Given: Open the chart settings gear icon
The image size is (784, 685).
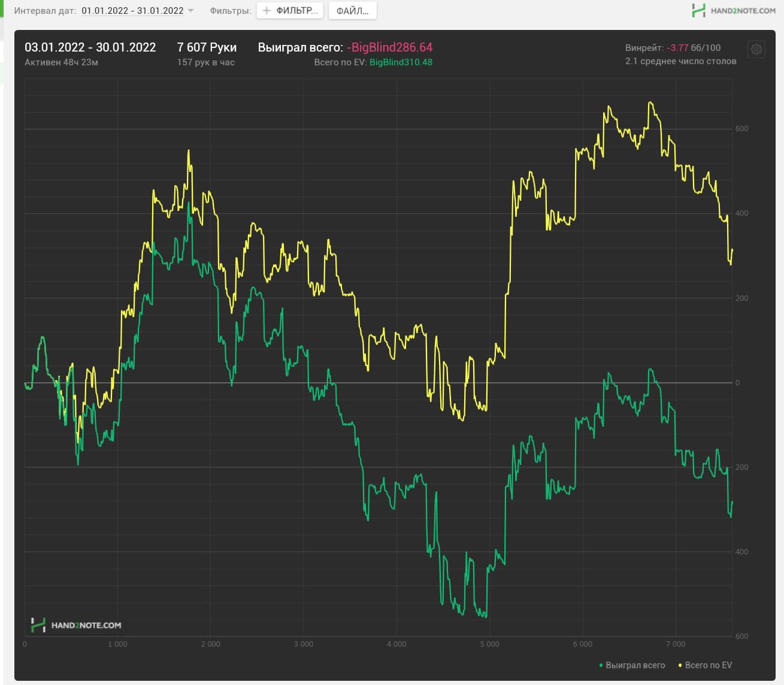Looking at the screenshot, I should click(756, 49).
